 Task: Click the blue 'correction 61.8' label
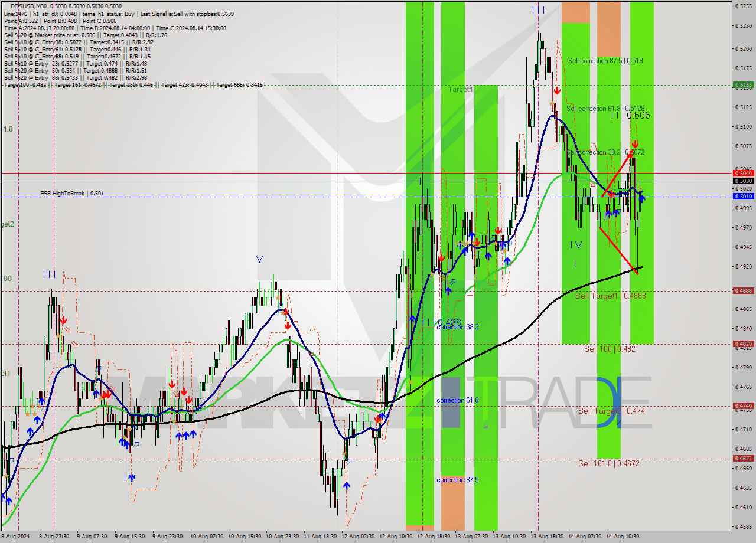457,400
